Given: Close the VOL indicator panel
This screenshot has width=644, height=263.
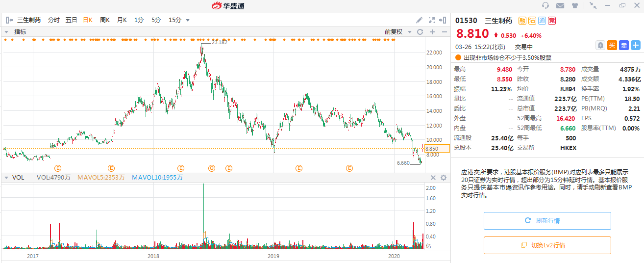Looking at the screenshot, I should point(433,178).
